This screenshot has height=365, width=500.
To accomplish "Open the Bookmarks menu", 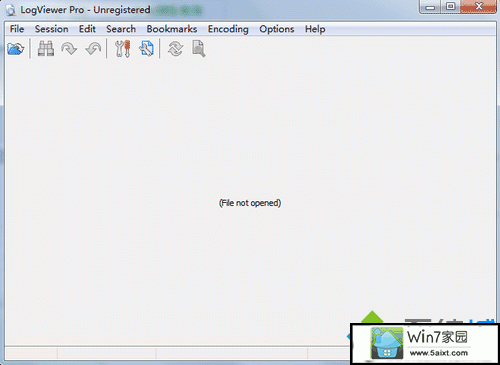I will point(172,29).
